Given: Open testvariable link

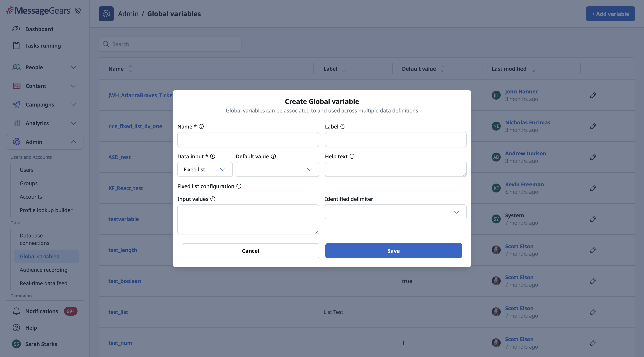Looking at the screenshot, I should point(124,219).
